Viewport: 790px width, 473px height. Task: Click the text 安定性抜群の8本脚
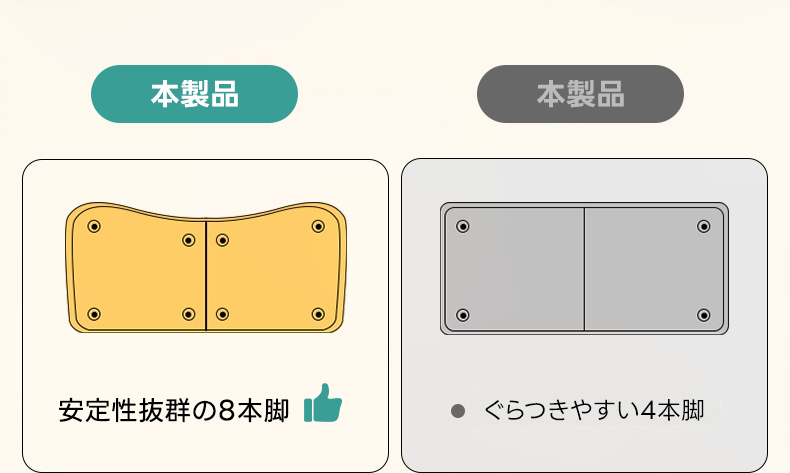click(x=174, y=411)
